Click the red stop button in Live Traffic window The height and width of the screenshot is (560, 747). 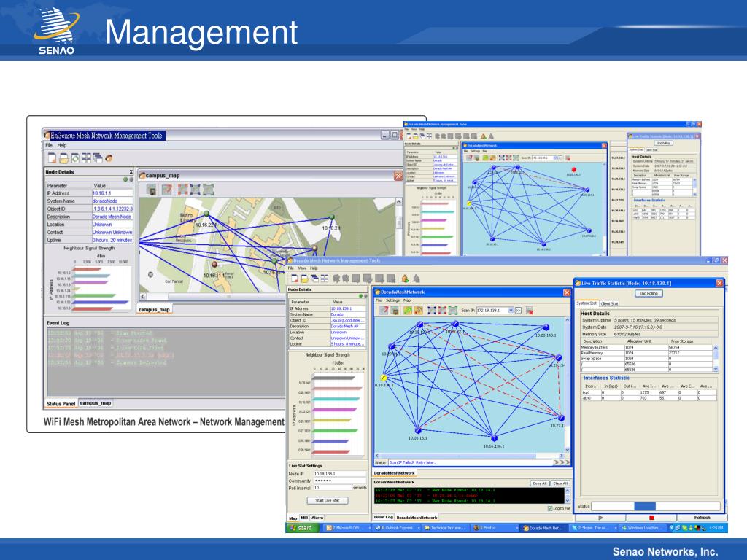651,517
